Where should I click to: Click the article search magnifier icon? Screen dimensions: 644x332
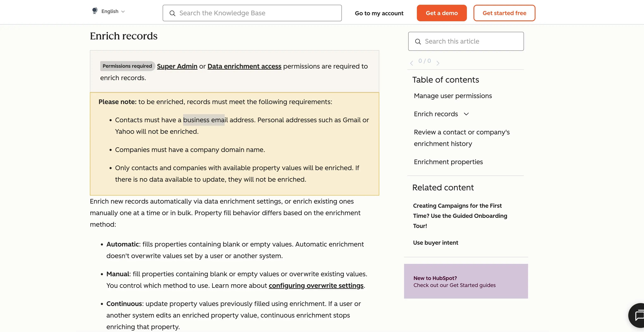418,41
